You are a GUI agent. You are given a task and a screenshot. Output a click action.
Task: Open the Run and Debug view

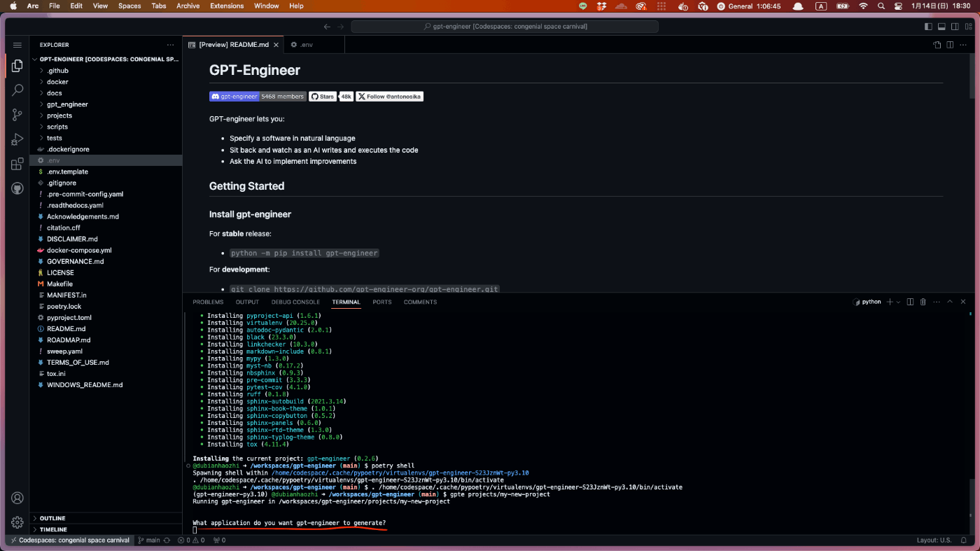pos(17,139)
